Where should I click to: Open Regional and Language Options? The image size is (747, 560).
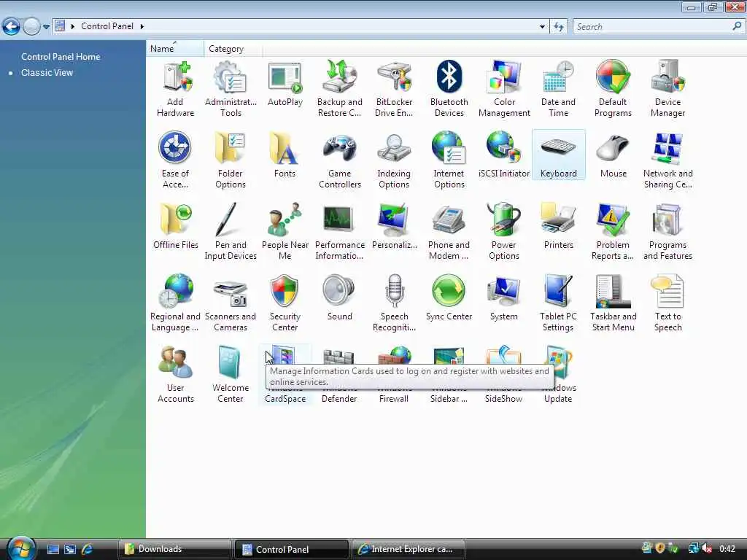pos(175,303)
